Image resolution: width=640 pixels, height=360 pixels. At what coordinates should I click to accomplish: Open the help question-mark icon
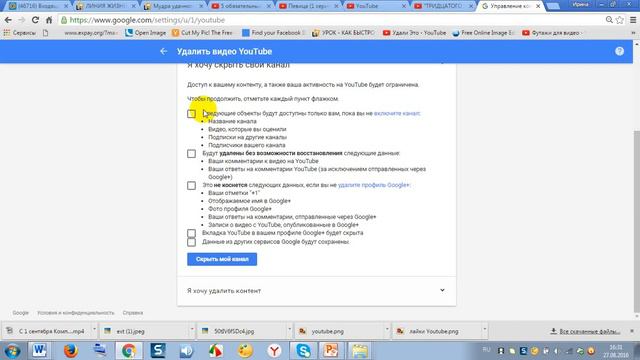point(619,51)
